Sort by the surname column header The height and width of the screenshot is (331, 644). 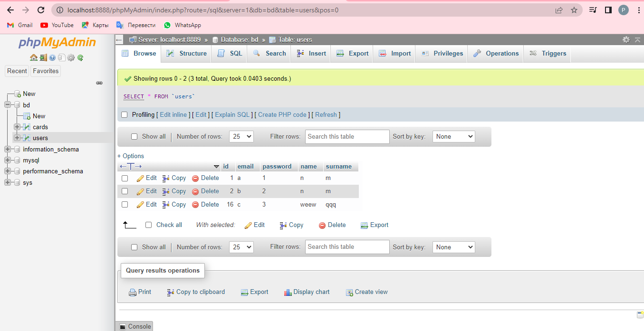pyautogui.click(x=339, y=167)
